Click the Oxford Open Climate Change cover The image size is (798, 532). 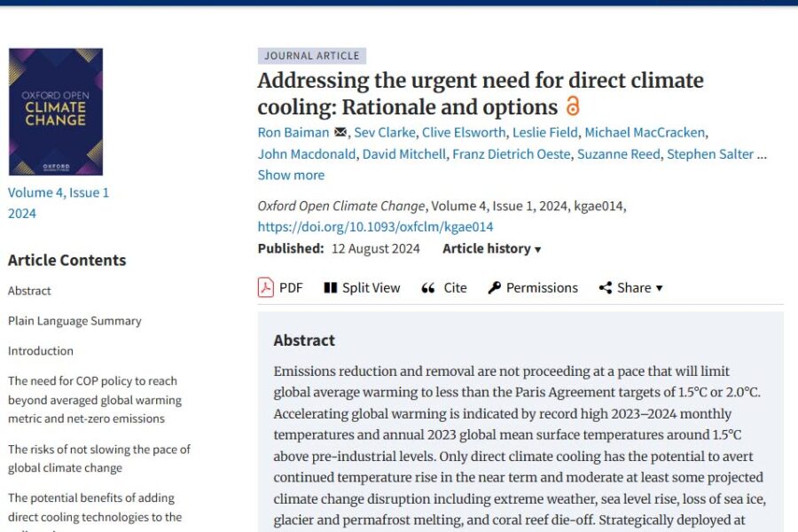coord(56,112)
